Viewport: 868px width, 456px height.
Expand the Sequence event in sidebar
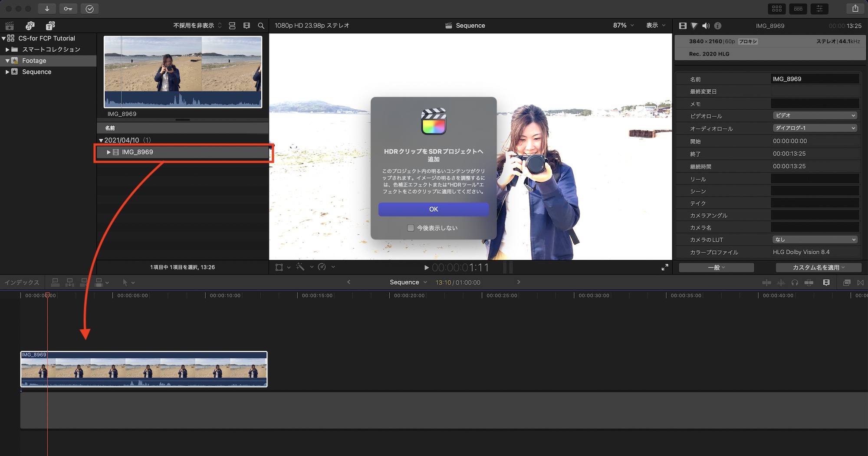coord(7,72)
